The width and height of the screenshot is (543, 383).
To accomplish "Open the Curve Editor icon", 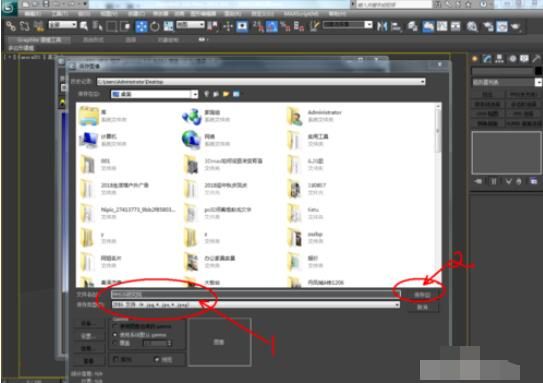I will 428,26.
